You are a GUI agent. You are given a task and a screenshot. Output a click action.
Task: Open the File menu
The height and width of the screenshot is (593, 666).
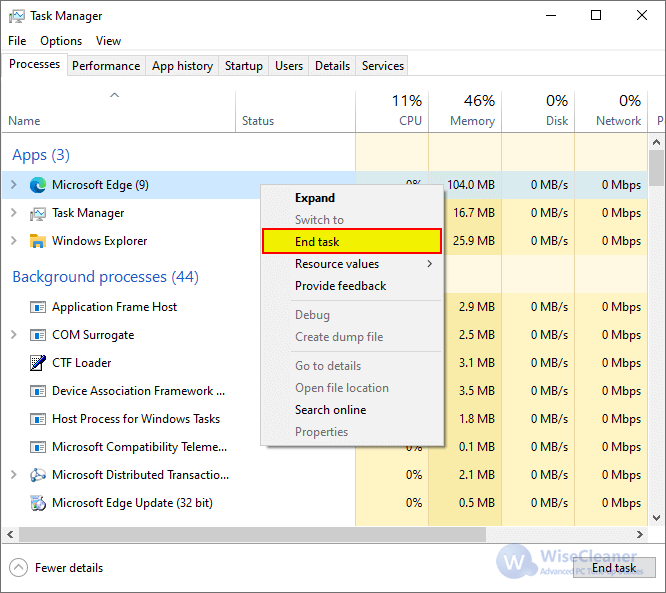(17, 41)
